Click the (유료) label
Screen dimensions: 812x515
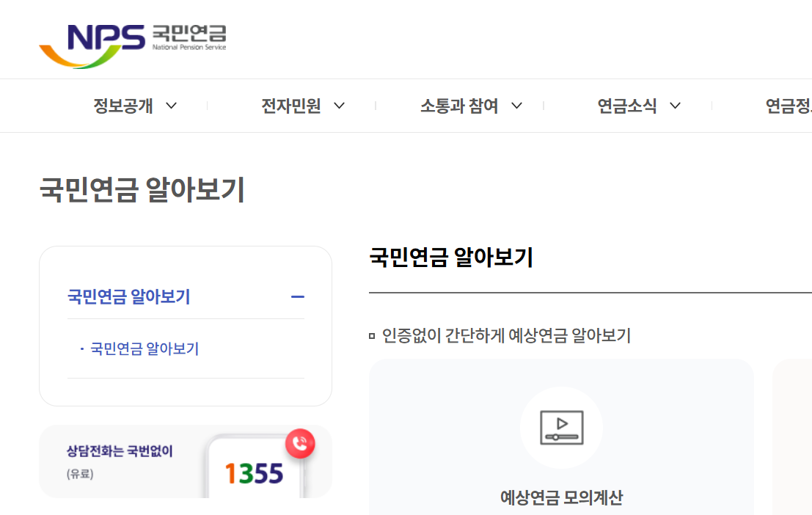coord(80,474)
